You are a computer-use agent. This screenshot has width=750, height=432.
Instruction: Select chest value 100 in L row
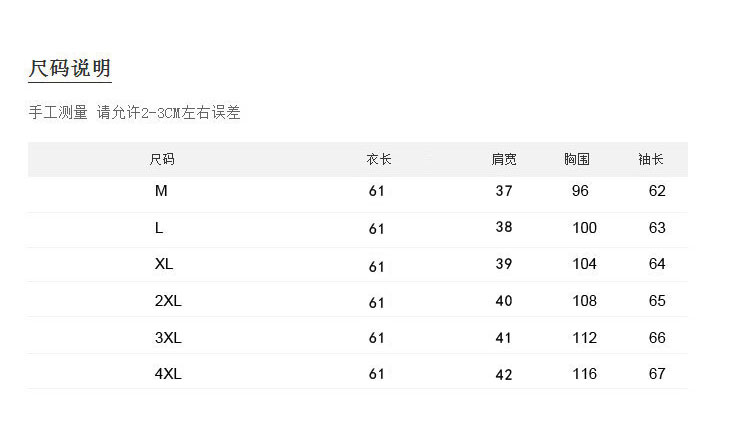click(x=584, y=228)
